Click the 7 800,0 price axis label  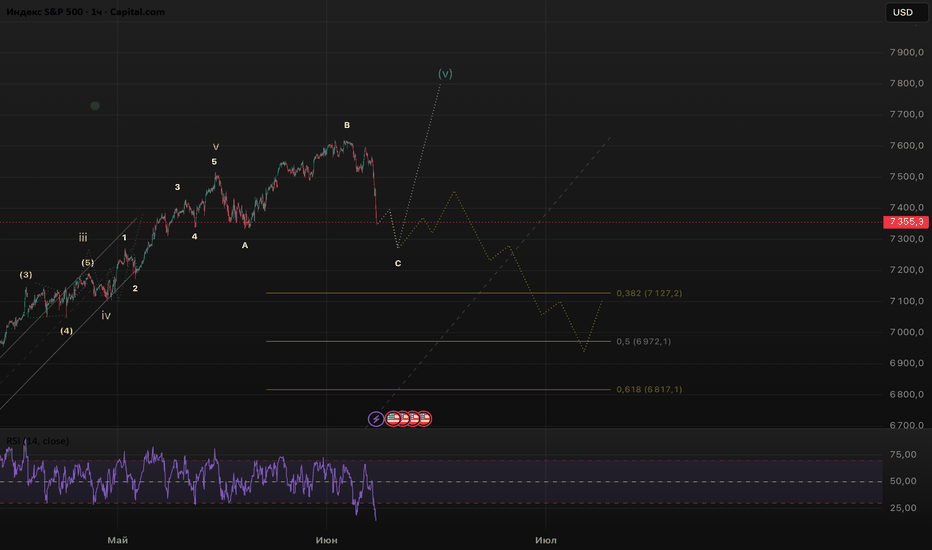tap(907, 83)
